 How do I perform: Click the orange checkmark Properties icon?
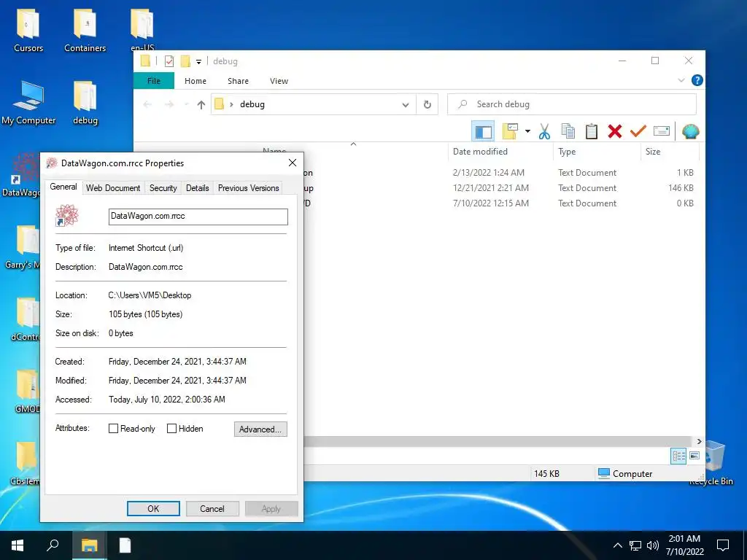click(x=638, y=131)
